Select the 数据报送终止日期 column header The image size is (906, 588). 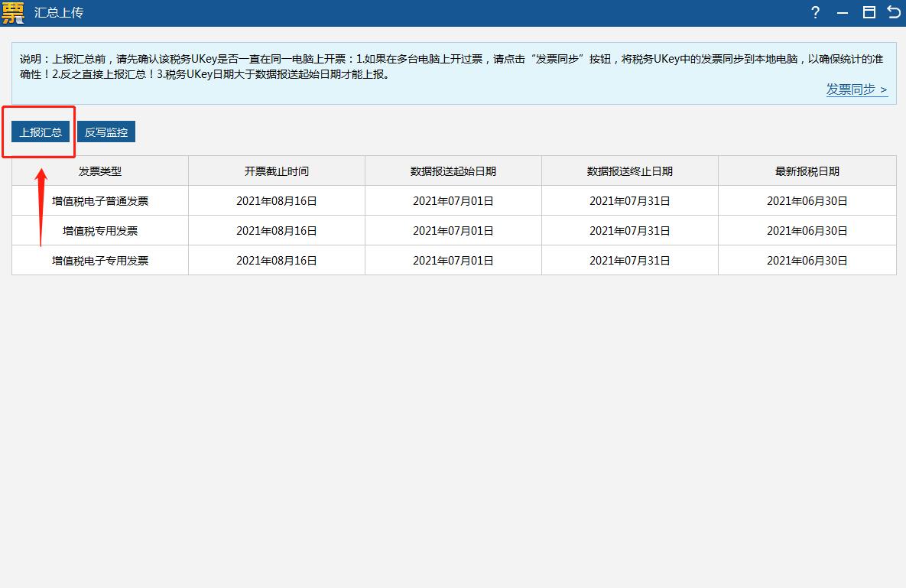[x=630, y=171]
